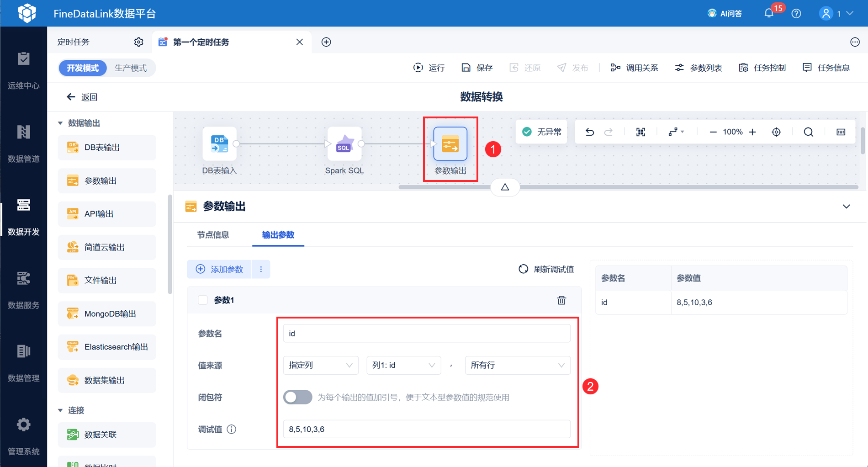Image resolution: width=868 pixels, height=467 pixels.
Task: Switch to 生产模式
Action: [131, 68]
